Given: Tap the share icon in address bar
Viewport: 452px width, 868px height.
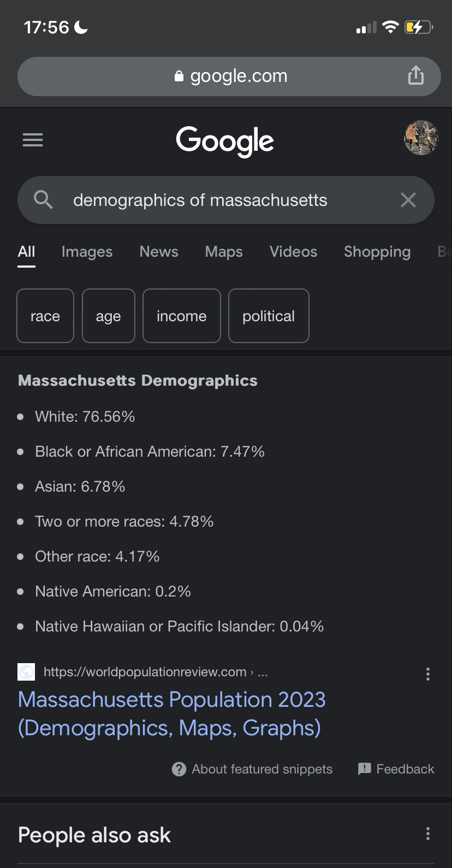Looking at the screenshot, I should (x=416, y=75).
